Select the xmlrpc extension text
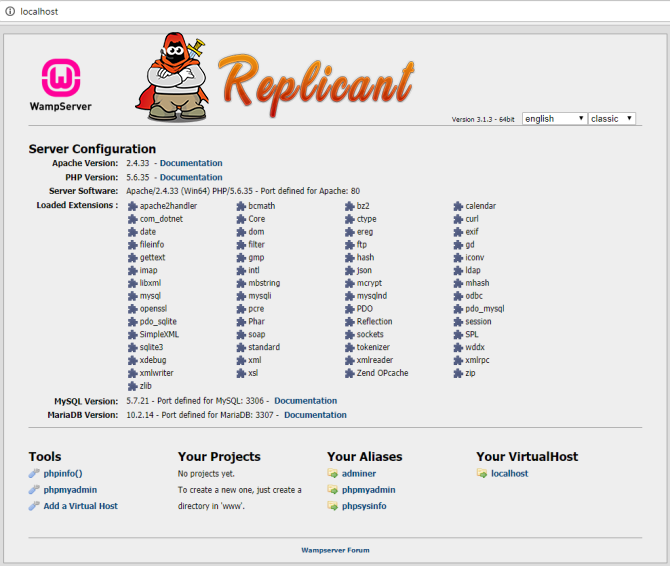The width and height of the screenshot is (670, 566). click(477, 360)
